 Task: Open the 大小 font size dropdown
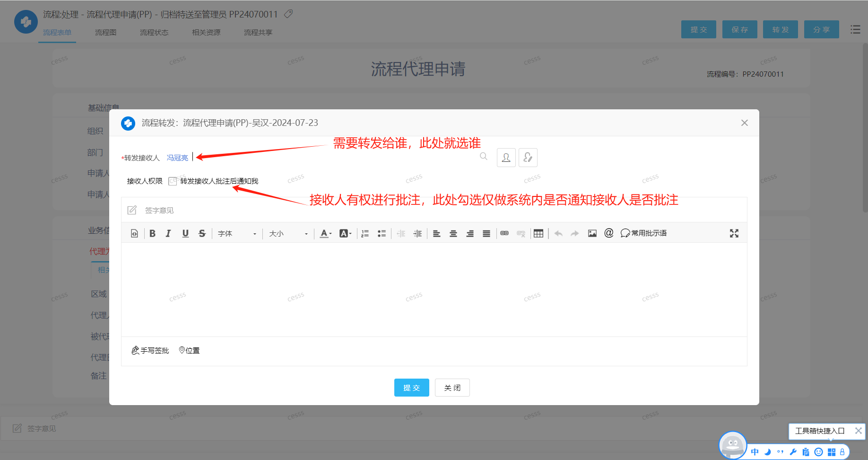[288, 233]
